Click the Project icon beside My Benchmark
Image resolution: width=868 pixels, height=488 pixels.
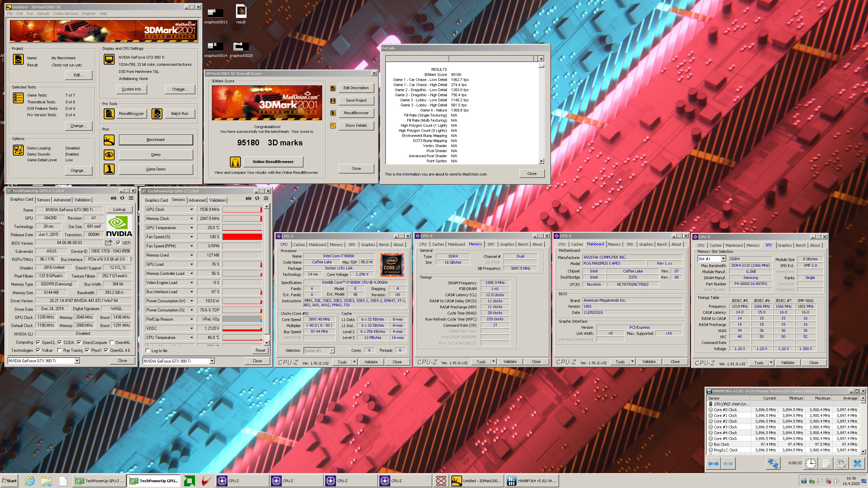(x=18, y=59)
